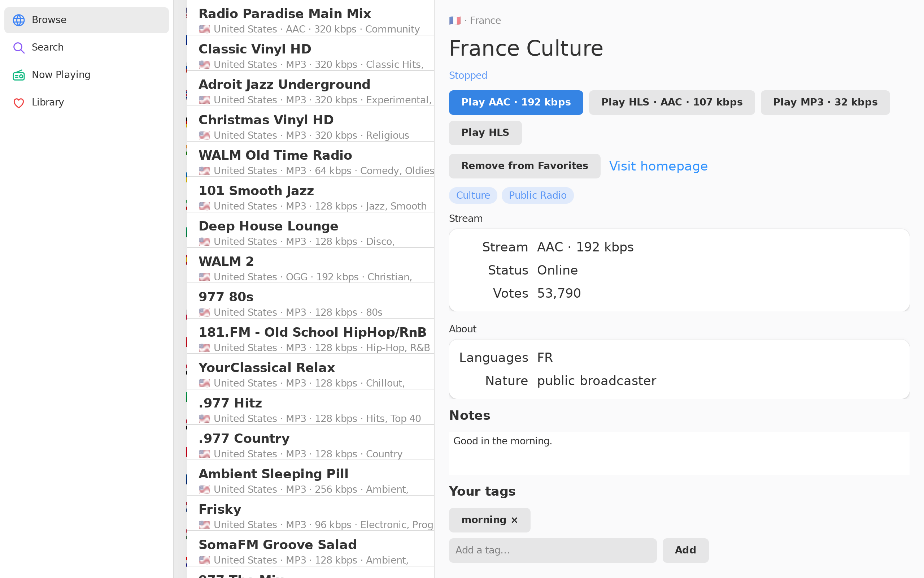Go to Now Playing
924x578 pixels.
tap(86, 75)
